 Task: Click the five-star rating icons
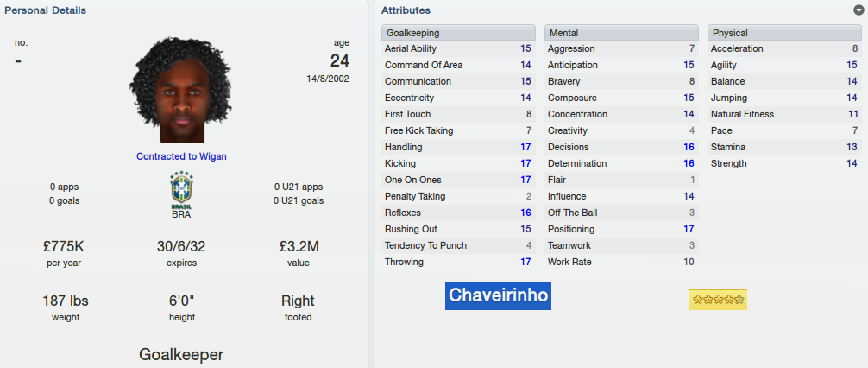pos(718,300)
